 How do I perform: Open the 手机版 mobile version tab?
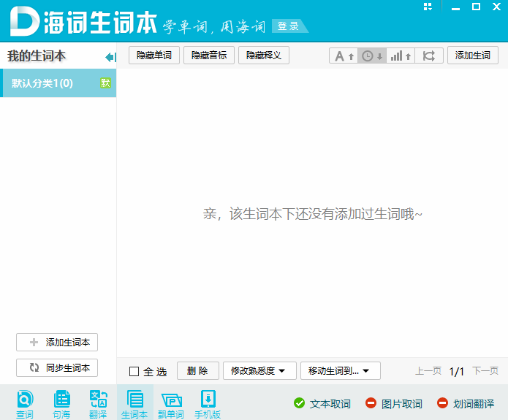[x=208, y=404]
